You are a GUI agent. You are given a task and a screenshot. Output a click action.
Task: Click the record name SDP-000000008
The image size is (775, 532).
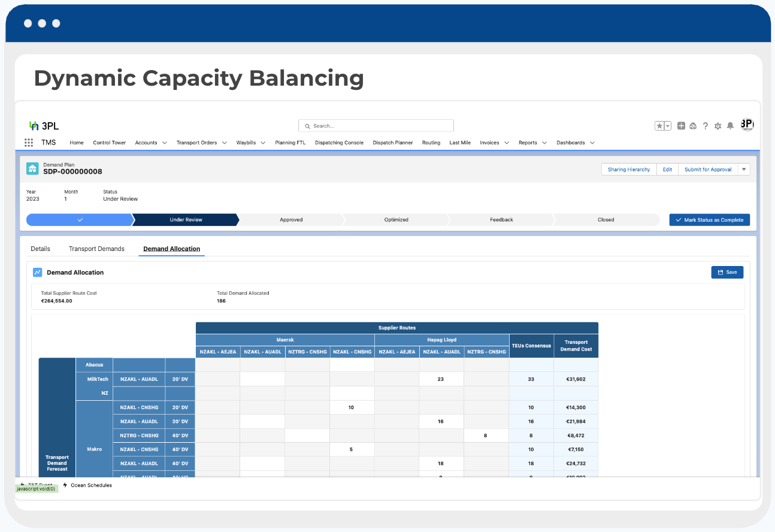click(x=72, y=171)
